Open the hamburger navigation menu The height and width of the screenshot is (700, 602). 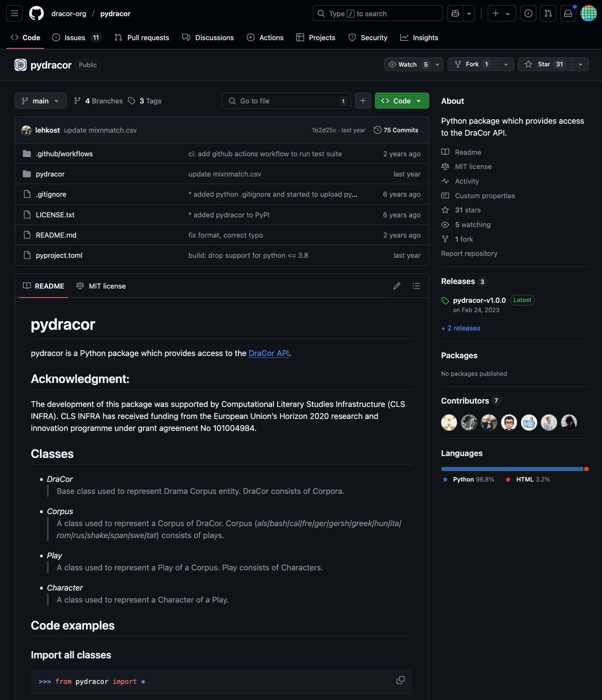pyautogui.click(x=15, y=13)
